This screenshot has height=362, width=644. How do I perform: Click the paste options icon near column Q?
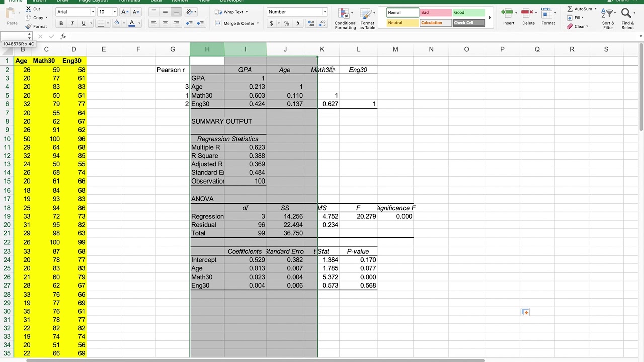[x=525, y=312]
